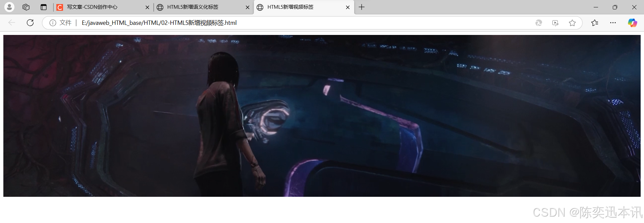Screen dimensions: 644x223
Task: Click the CSDN icon on first tab
Action: click(x=60, y=7)
